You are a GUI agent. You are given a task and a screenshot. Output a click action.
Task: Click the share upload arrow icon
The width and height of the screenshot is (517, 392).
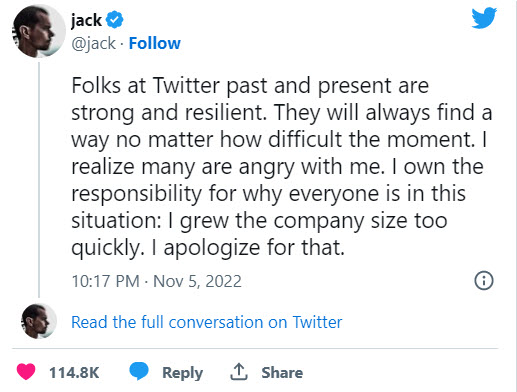pos(239,372)
